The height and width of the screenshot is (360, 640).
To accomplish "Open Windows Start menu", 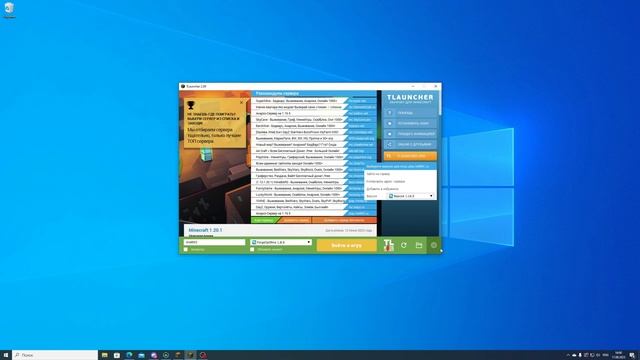I will [6, 355].
